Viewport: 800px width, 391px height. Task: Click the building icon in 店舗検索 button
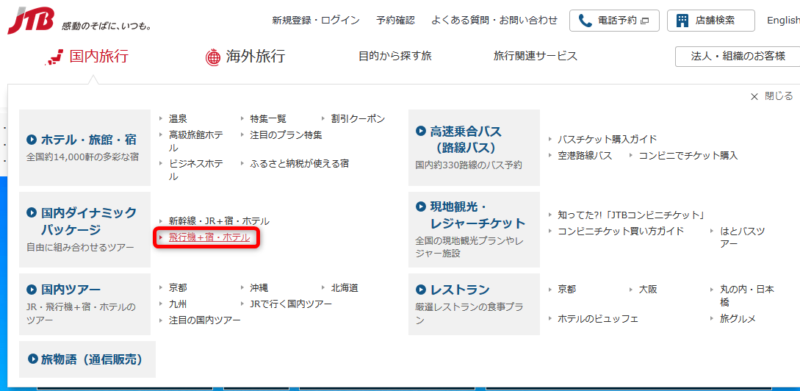point(682,20)
